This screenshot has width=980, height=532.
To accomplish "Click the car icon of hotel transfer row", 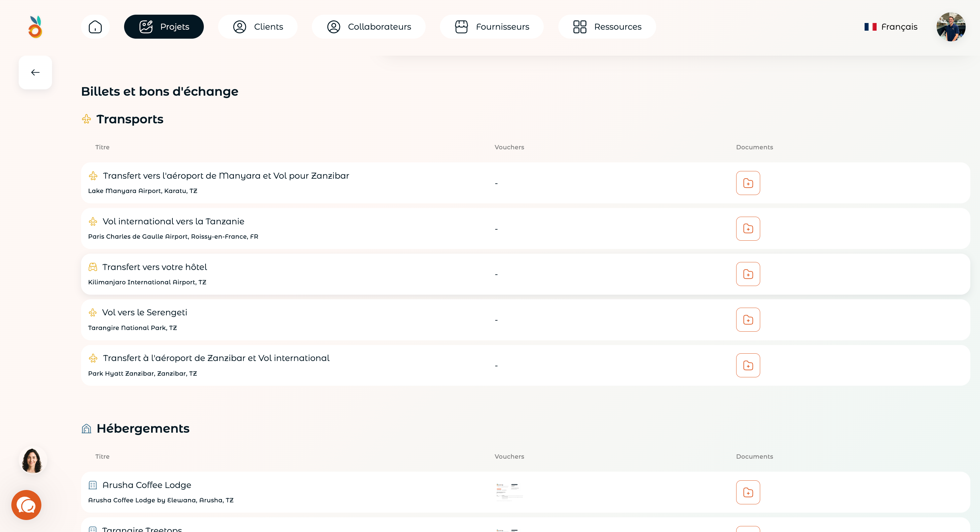I will pyautogui.click(x=93, y=267).
